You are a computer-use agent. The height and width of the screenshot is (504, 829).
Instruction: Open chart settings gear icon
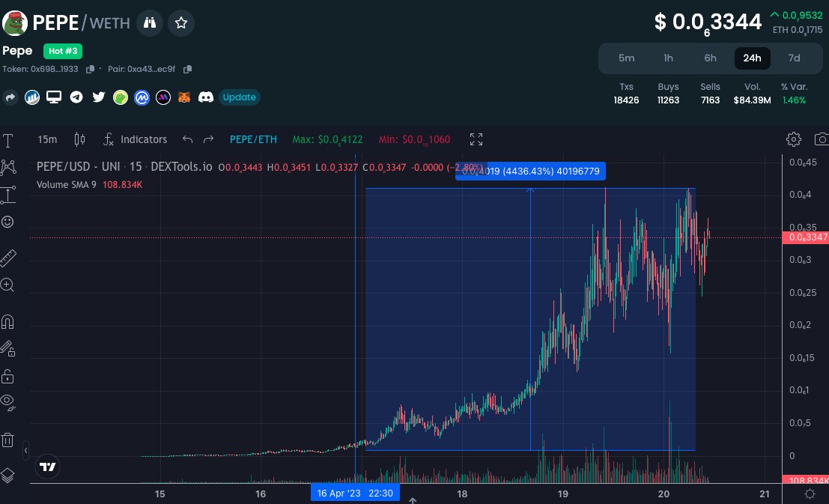(793, 139)
